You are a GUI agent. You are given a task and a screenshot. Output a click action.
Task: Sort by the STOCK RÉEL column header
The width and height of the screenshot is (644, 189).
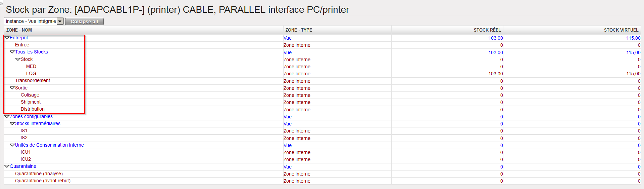487,30
